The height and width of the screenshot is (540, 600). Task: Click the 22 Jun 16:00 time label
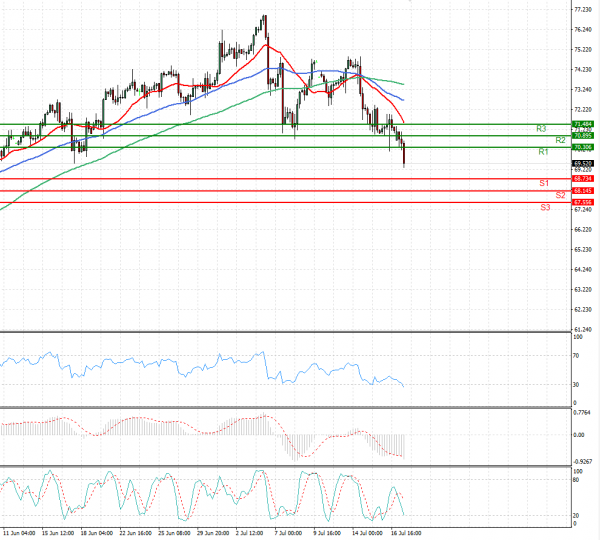[135, 533]
